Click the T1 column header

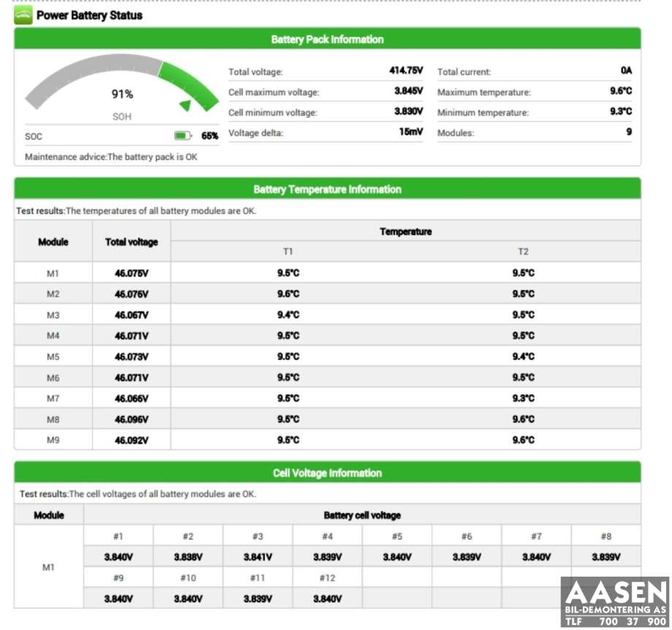[x=288, y=251]
